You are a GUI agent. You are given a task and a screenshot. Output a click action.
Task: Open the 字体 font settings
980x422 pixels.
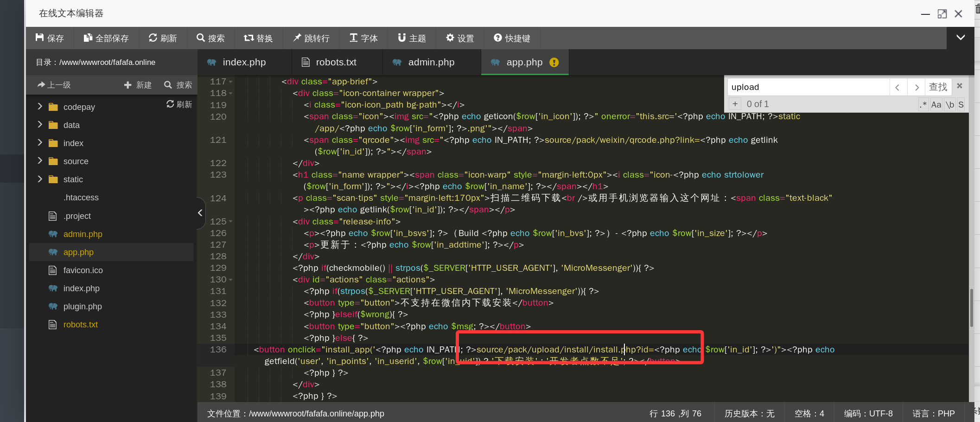[363, 38]
